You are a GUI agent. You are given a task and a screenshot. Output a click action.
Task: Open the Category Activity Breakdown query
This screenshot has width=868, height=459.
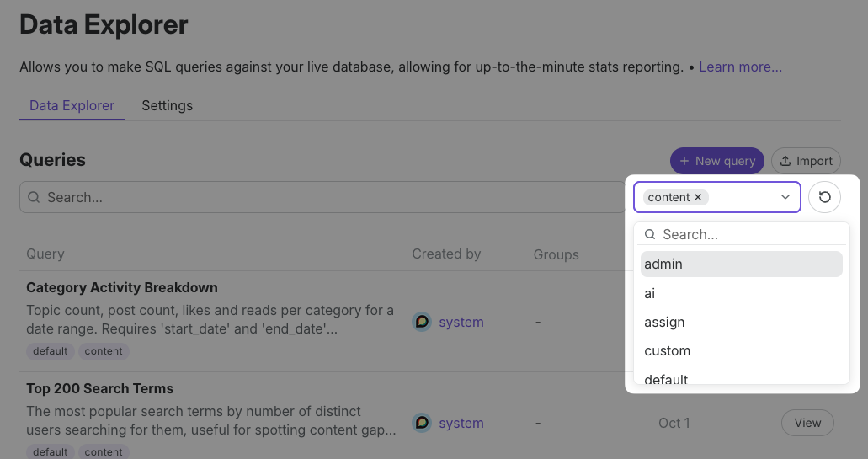(122, 287)
